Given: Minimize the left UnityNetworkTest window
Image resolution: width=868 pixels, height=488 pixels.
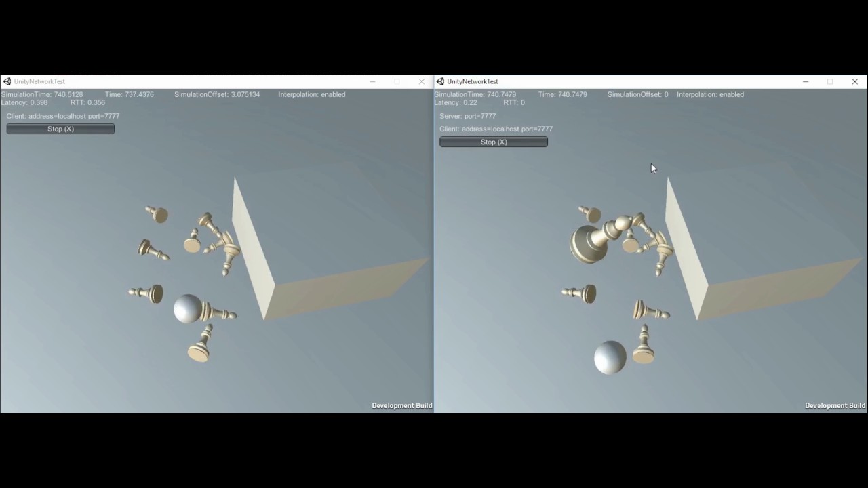Looking at the screenshot, I should pyautogui.click(x=372, y=81).
